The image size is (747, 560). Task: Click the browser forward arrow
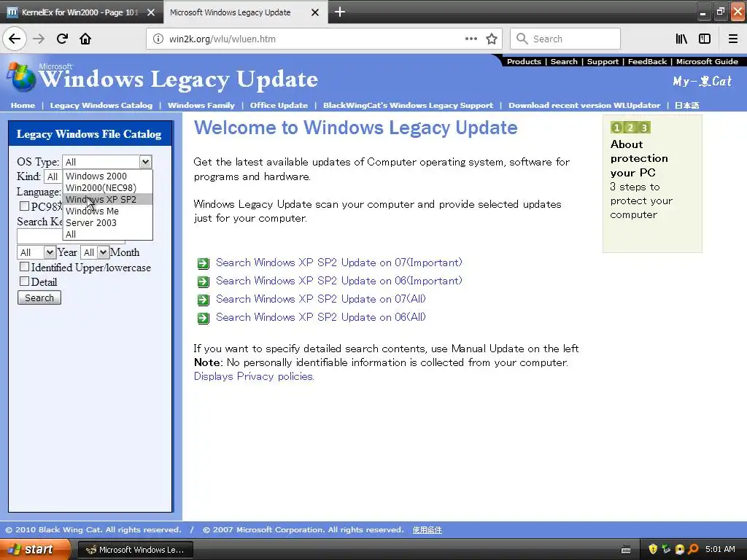point(39,39)
